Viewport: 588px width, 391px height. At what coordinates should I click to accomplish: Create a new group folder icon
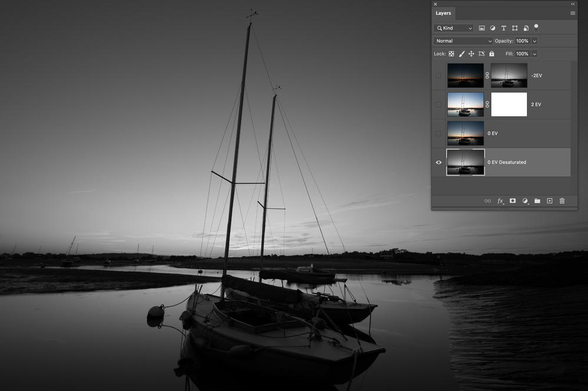(x=537, y=201)
